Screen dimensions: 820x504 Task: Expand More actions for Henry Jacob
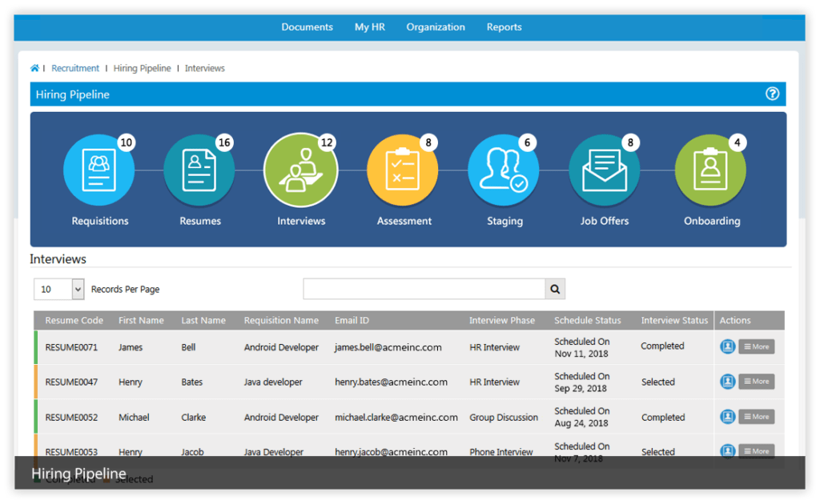tap(756, 451)
